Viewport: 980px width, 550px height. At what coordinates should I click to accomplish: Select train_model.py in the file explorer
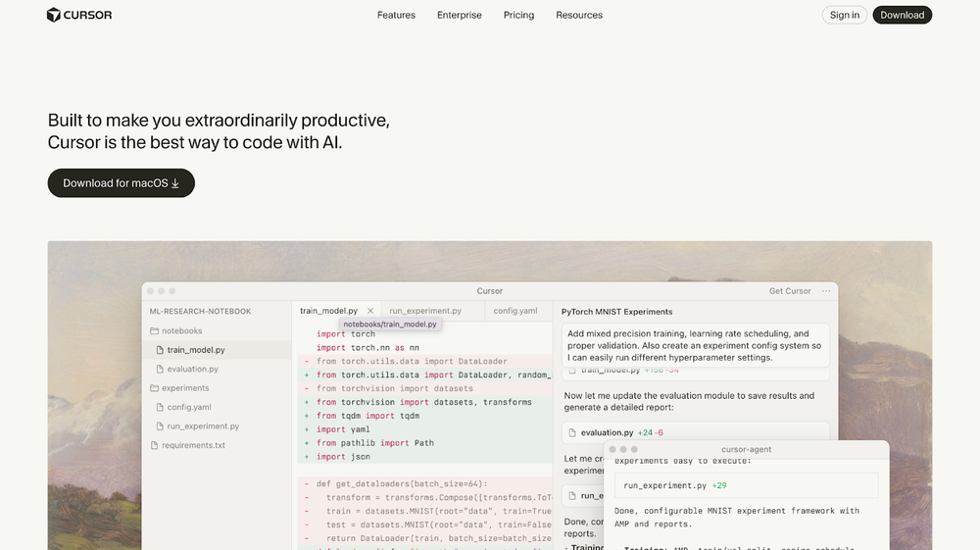[x=196, y=350]
